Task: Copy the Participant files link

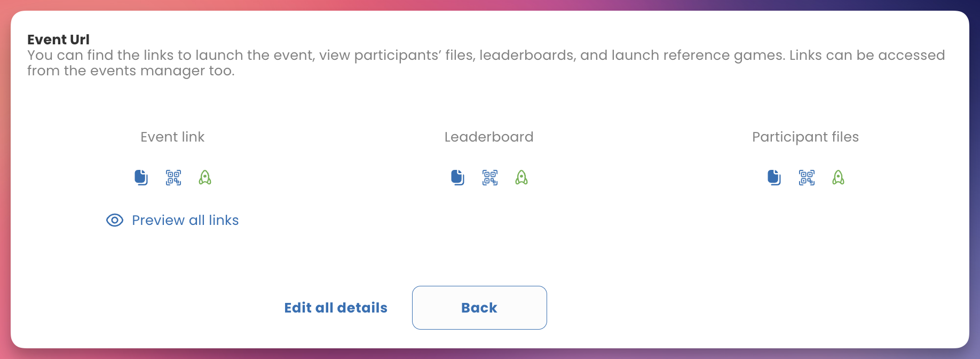Action: (x=774, y=177)
